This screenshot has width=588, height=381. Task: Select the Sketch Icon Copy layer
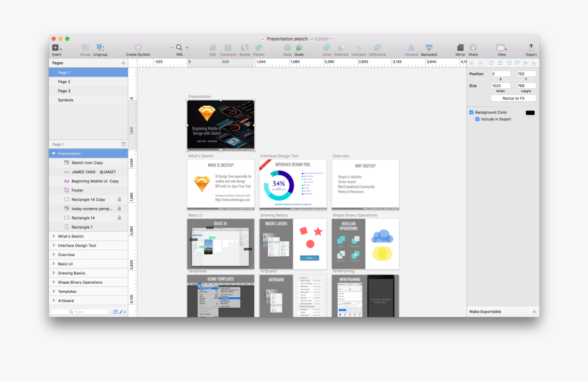[88, 163]
